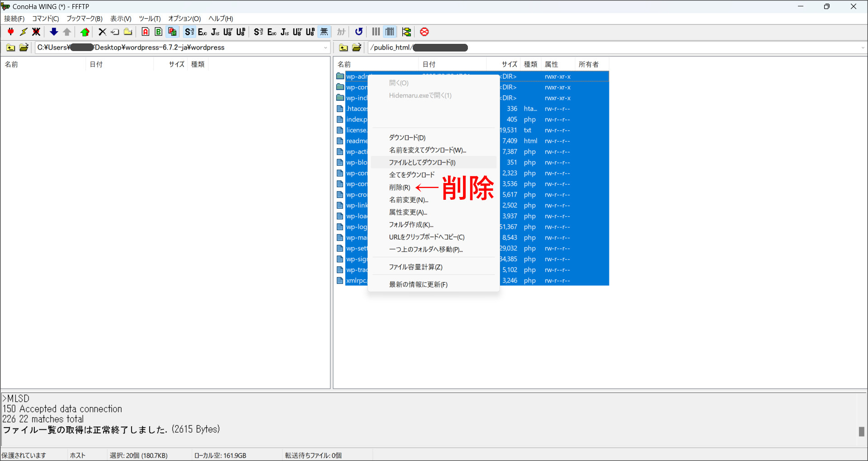Open the 表示(V) menu

pyautogui.click(x=121, y=19)
